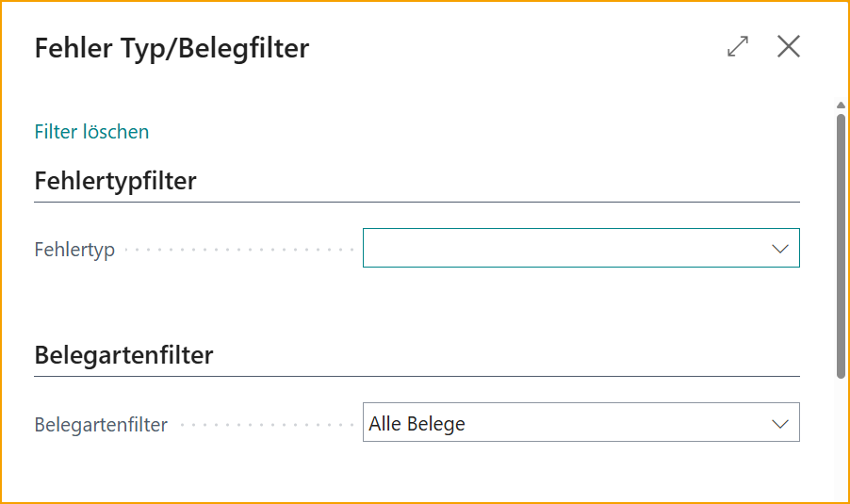850x504 pixels.
Task: Select the Alle Belege value field
Action: tap(581, 422)
